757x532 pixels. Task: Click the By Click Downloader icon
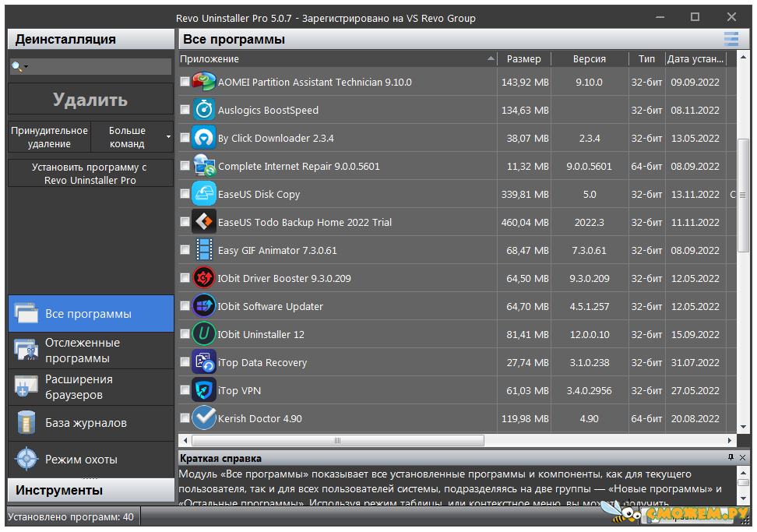[x=204, y=138]
